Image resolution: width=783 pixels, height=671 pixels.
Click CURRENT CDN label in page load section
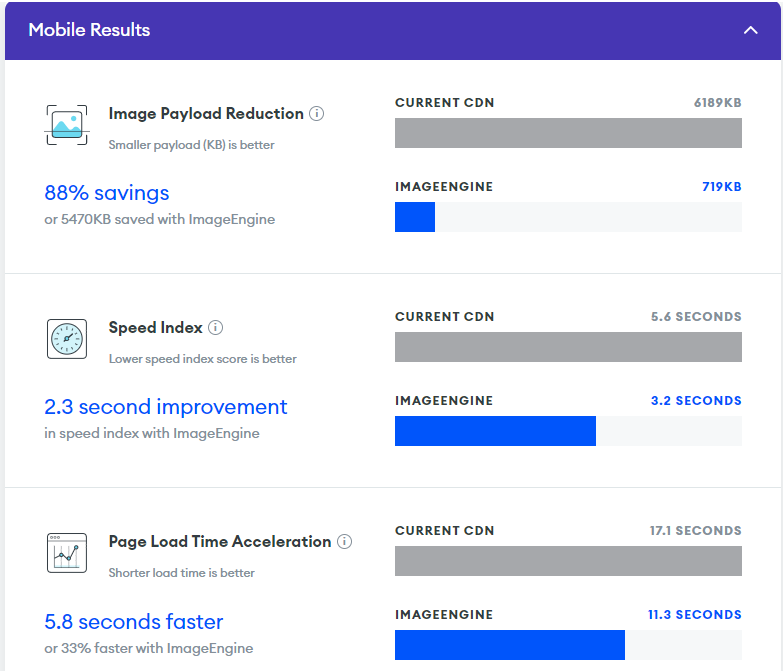(x=444, y=531)
